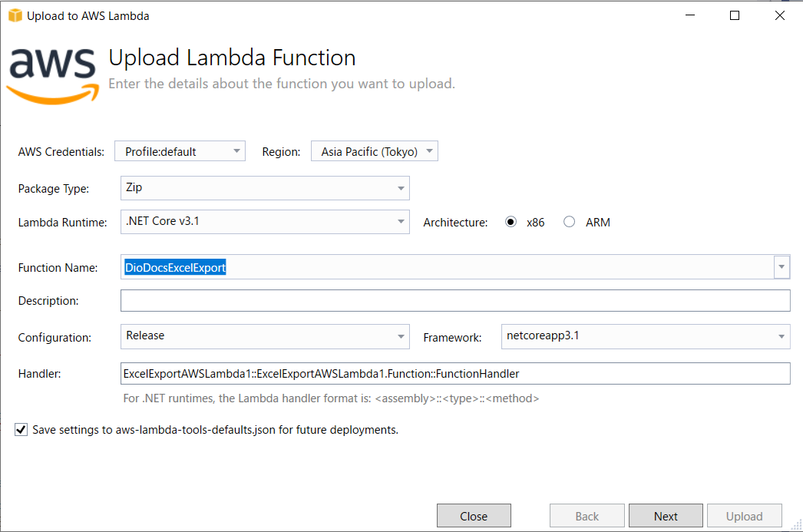Click the 'Framework:' label

(x=452, y=338)
